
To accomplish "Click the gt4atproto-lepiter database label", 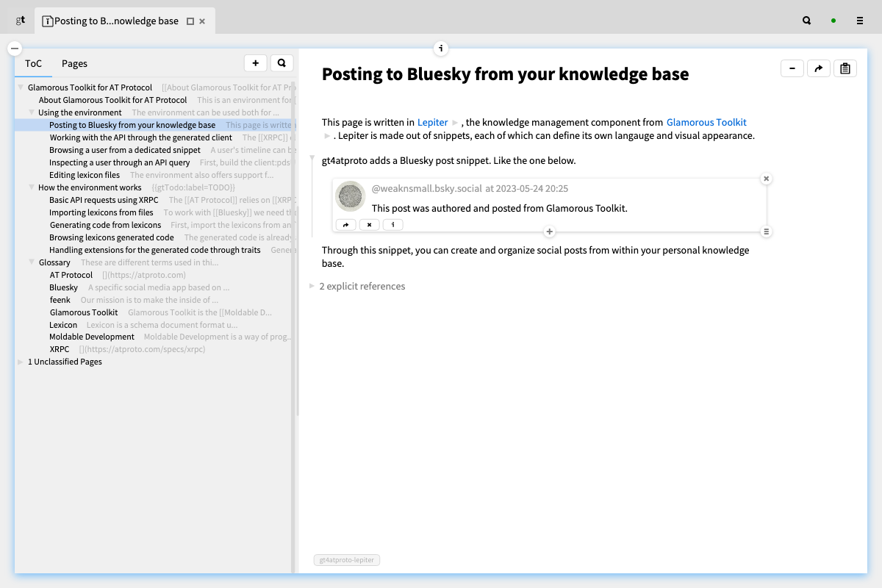I will tap(347, 560).
